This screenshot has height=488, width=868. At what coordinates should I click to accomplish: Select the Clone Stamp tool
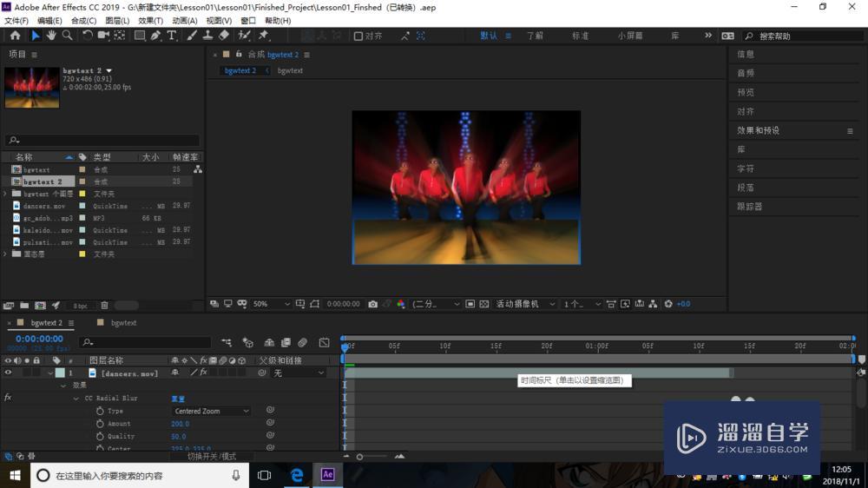(207, 36)
